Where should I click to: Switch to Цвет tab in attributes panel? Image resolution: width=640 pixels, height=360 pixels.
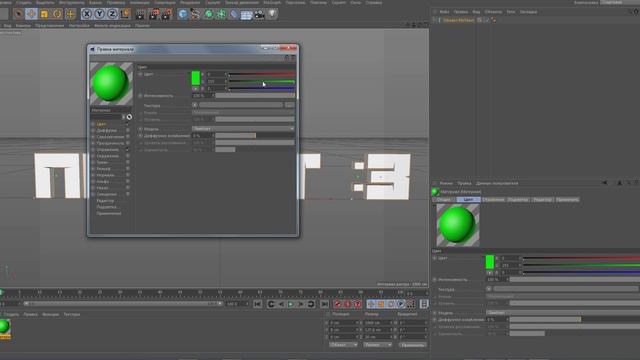pyautogui.click(x=468, y=200)
